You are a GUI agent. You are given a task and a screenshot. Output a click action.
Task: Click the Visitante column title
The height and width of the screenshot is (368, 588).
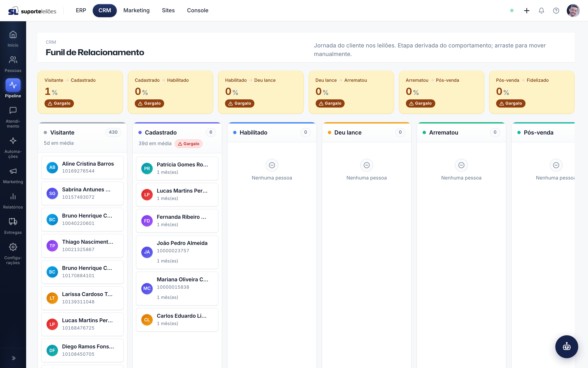(62, 133)
